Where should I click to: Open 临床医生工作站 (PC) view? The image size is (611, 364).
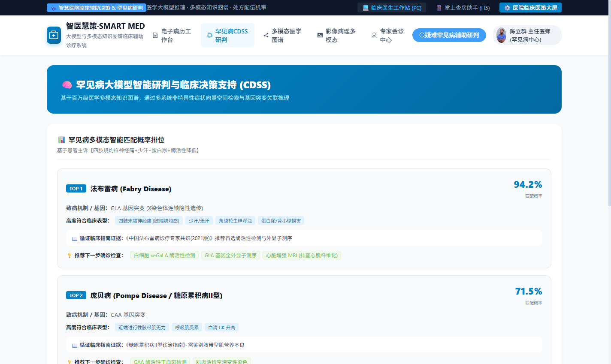pyautogui.click(x=392, y=8)
